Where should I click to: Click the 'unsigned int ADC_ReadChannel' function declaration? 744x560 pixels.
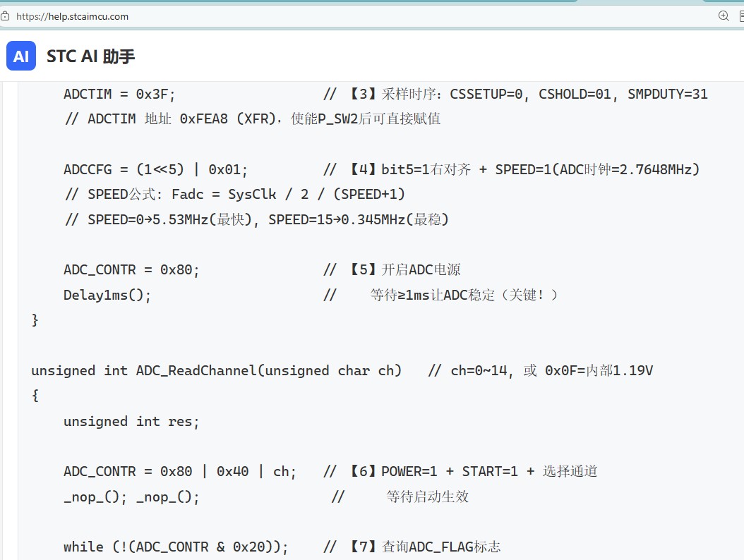click(x=217, y=370)
